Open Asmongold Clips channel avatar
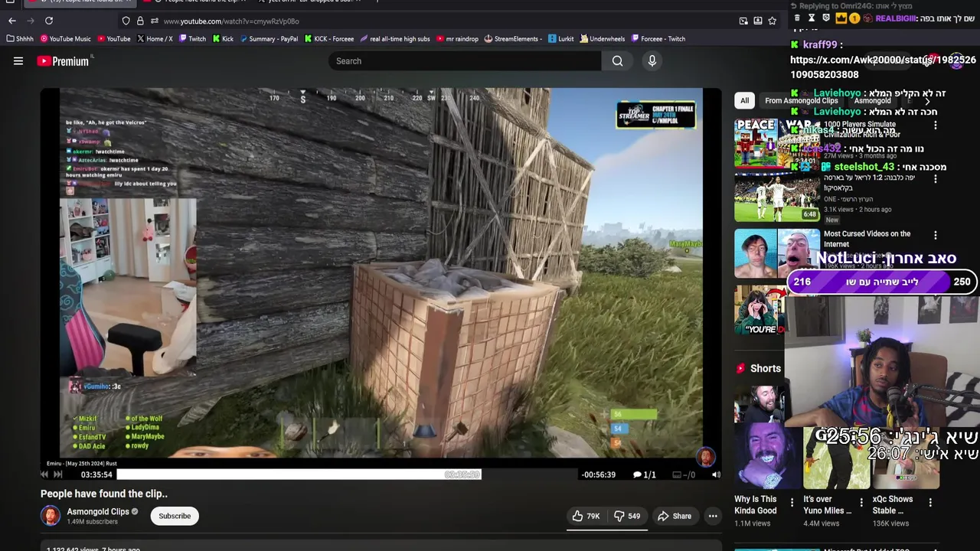The width and height of the screenshot is (980, 551). (x=51, y=516)
